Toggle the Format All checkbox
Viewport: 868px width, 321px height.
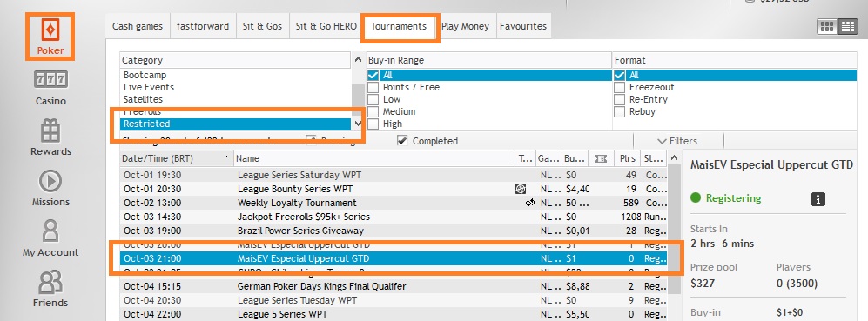(x=620, y=76)
